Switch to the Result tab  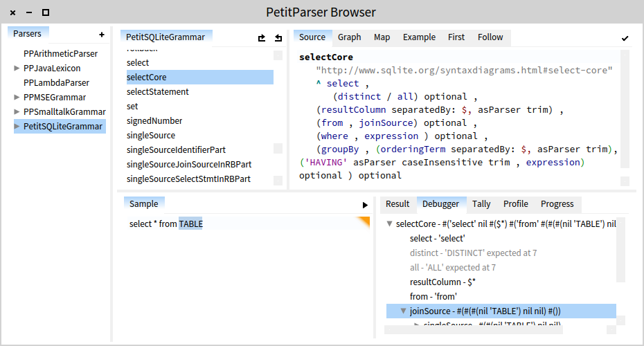(x=397, y=203)
